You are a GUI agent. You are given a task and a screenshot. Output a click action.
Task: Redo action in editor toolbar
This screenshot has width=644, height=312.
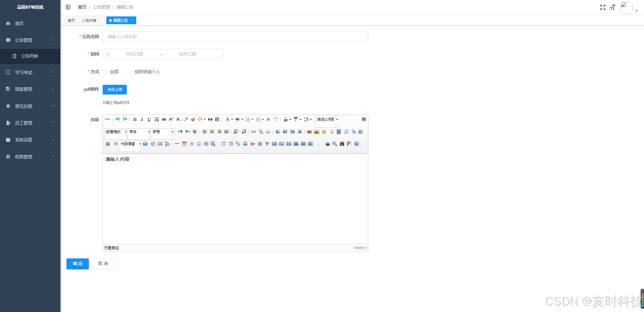[x=125, y=119]
